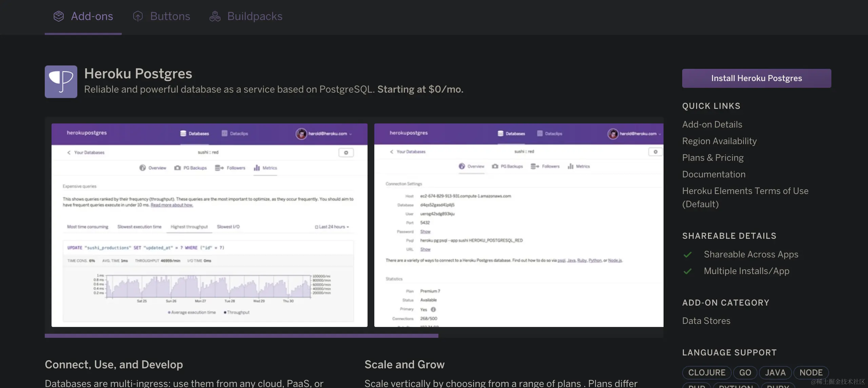Open the Plans & Pricing quick link

pyautogui.click(x=713, y=158)
